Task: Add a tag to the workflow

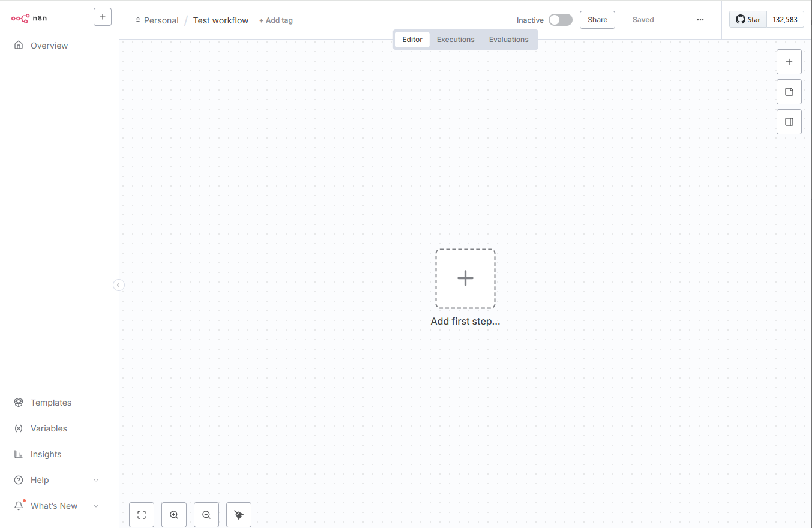Action: (x=275, y=20)
